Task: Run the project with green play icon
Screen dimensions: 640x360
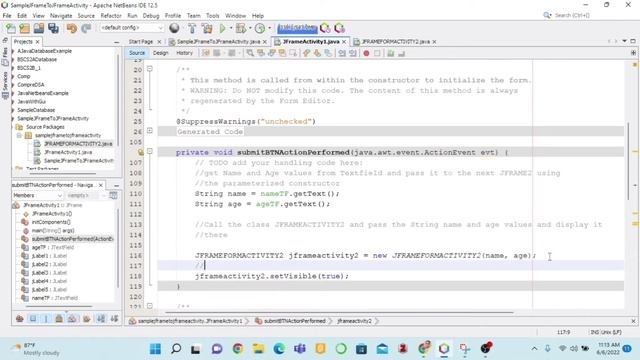Action: (222, 28)
